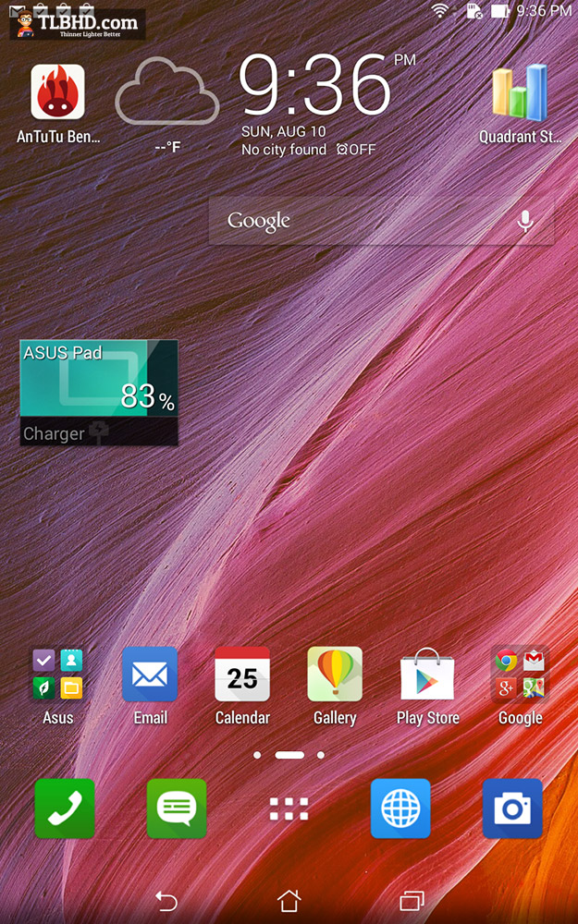578x924 pixels.
Task: Open Recent apps overview
Action: pos(412,901)
